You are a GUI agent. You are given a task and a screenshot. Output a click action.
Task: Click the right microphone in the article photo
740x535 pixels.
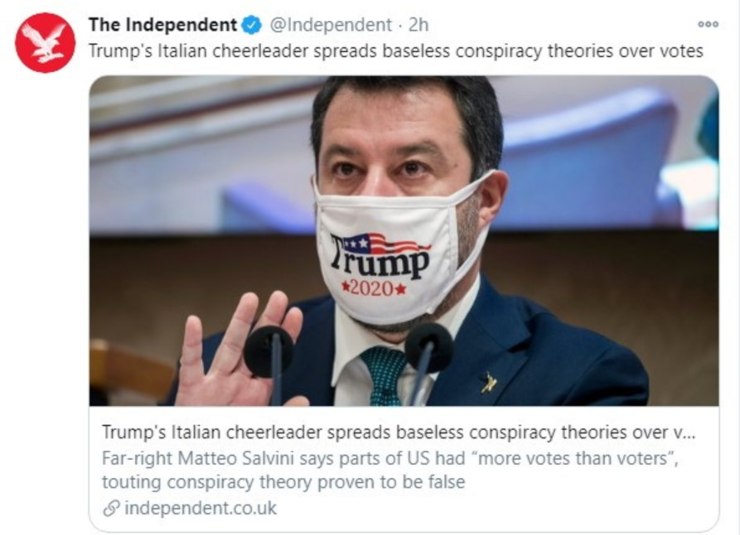pyautogui.click(x=427, y=359)
